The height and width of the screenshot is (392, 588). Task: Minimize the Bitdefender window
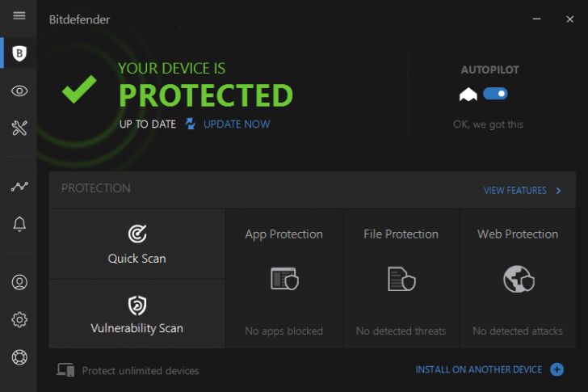click(536, 19)
